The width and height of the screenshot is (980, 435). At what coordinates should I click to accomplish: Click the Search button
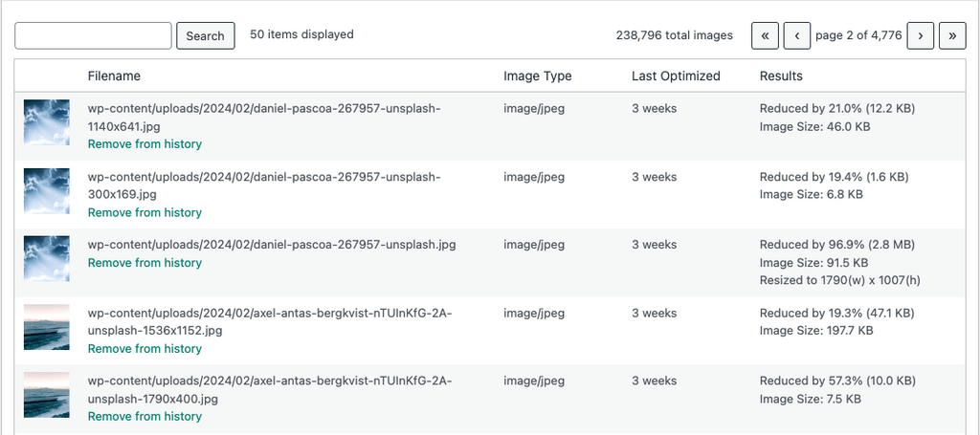click(205, 35)
